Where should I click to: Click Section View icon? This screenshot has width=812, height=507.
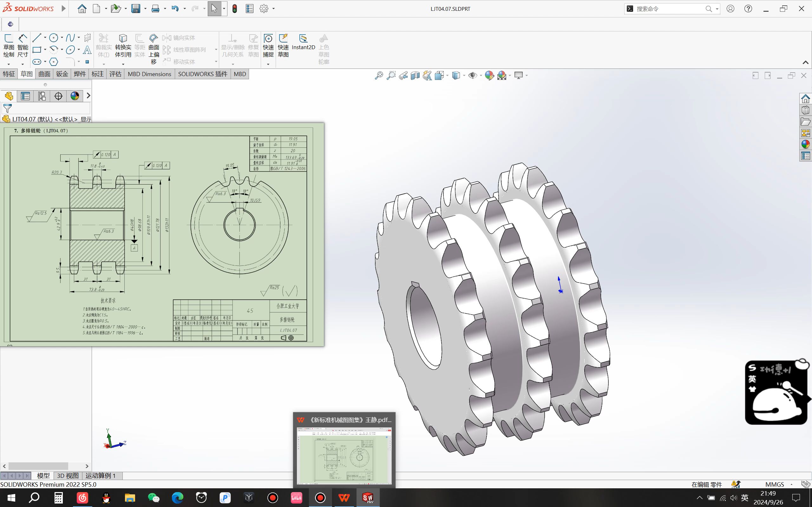(415, 75)
